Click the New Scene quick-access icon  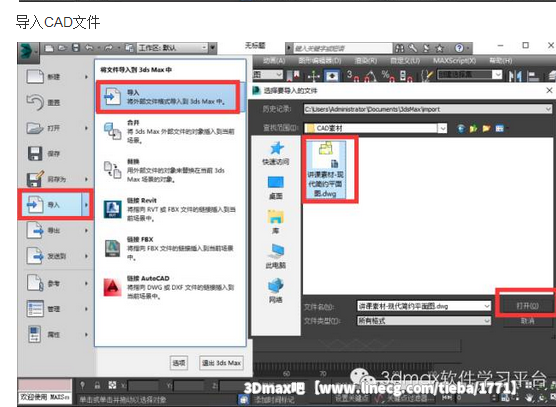pos(49,48)
